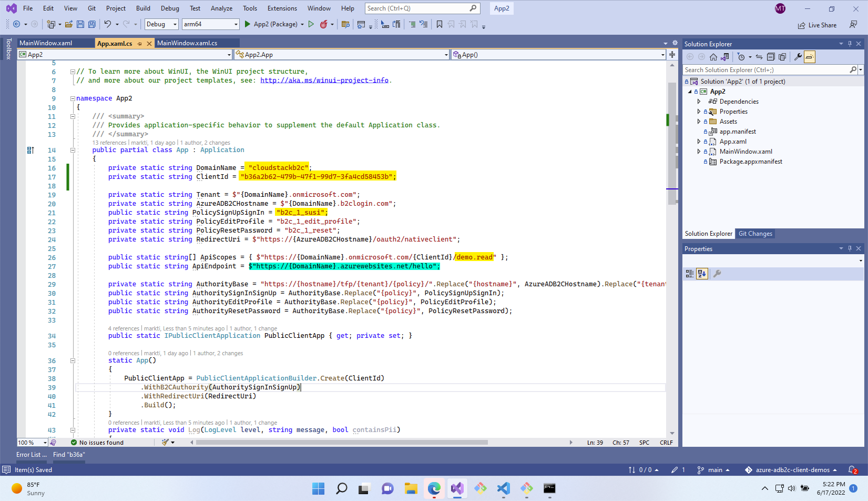Image resolution: width=868 pixels, height=501 pixels.
Task: Undo the last edit via toolbar
Action: 107,24
